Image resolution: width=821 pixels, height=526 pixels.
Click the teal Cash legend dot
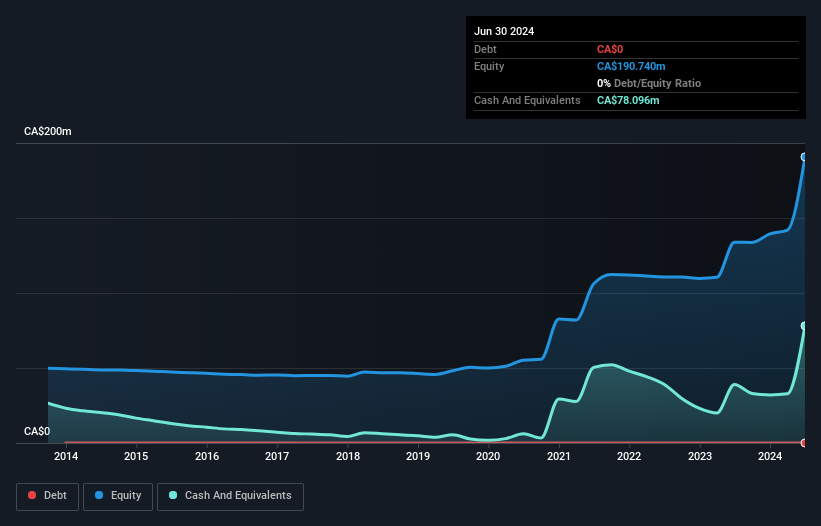[x=173, y=495]
